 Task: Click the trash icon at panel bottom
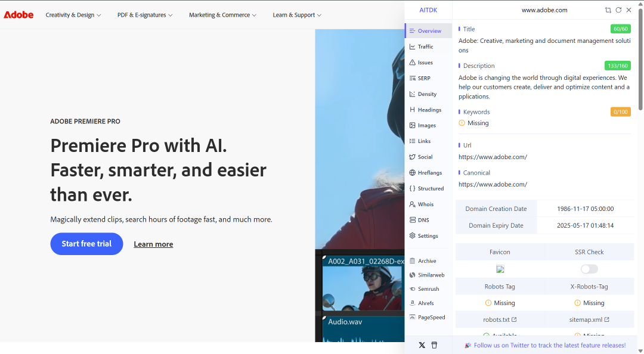pos(434,345)
